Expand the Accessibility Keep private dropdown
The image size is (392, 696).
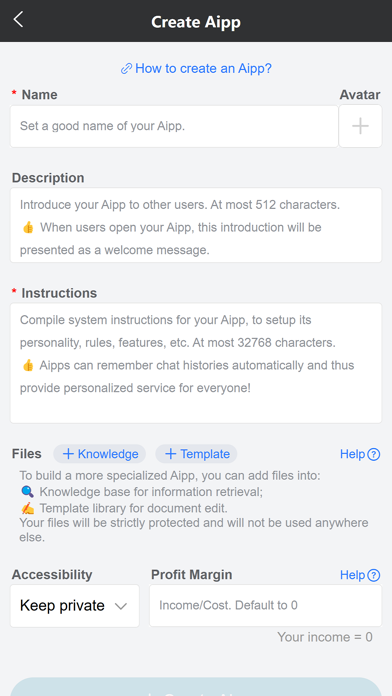(x=75, y=606)
